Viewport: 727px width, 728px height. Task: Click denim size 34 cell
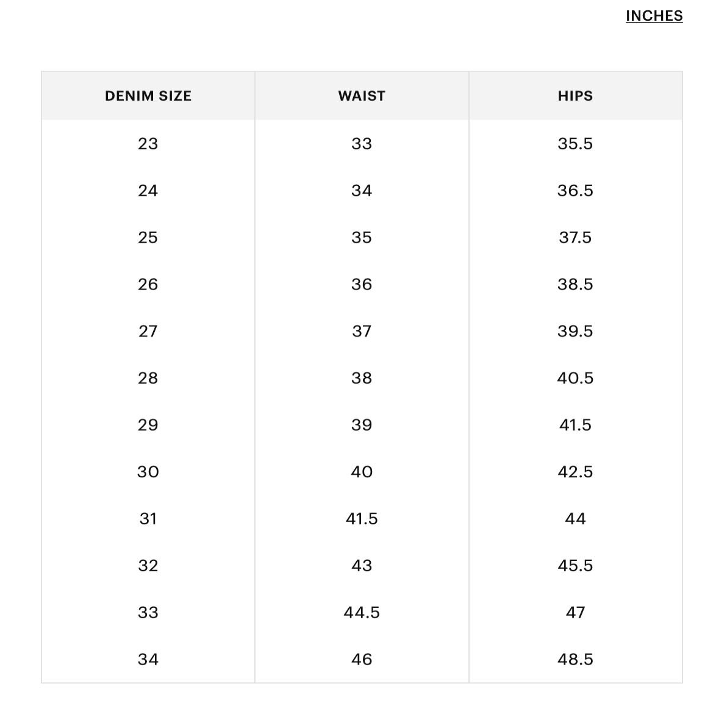pos(148,659)
